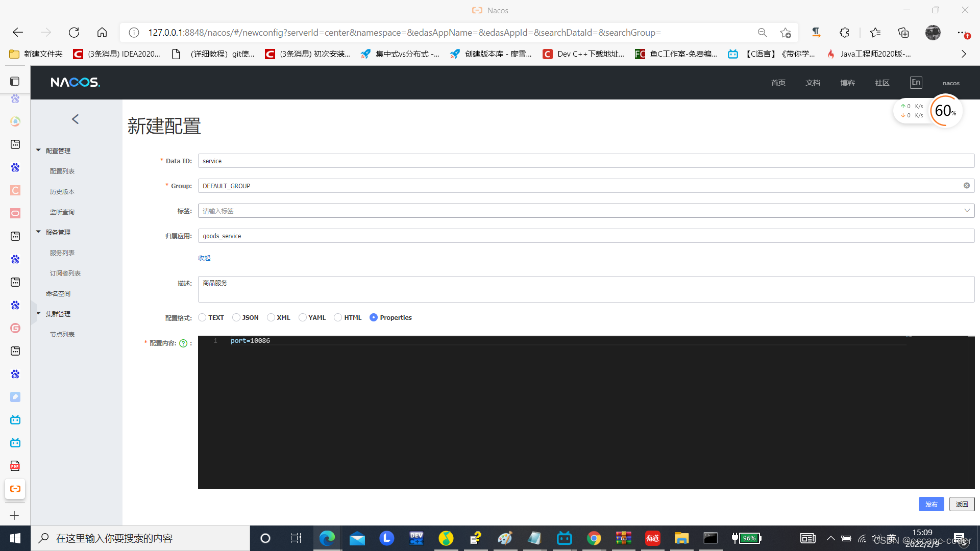This screenshot has height=551, width=980.
Task: Go to 命名空间 in the sidebar
Action: [58, 294]
